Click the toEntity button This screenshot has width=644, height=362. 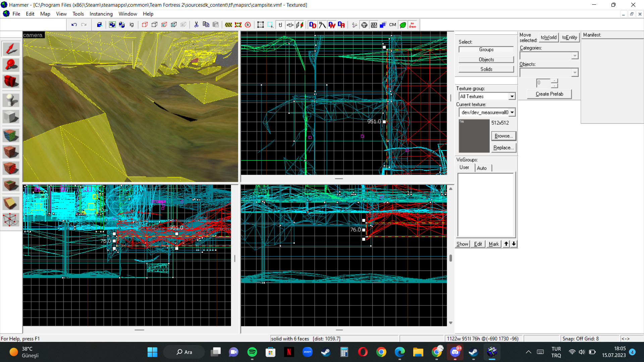(570, 38)
